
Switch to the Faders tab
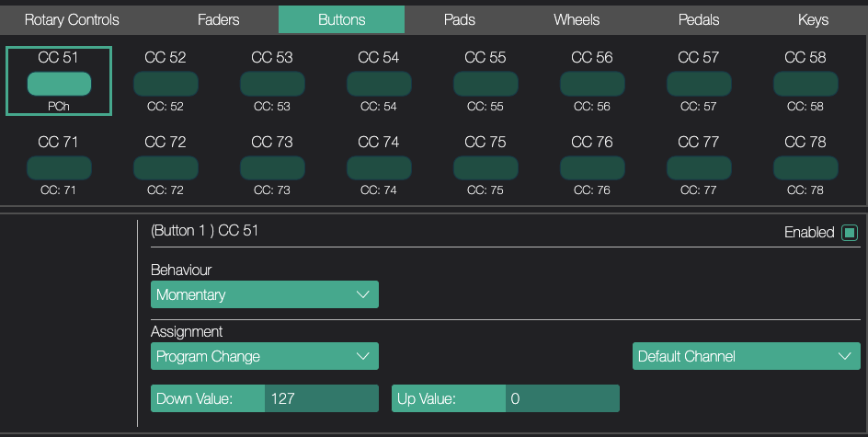[x=219, y=20]
